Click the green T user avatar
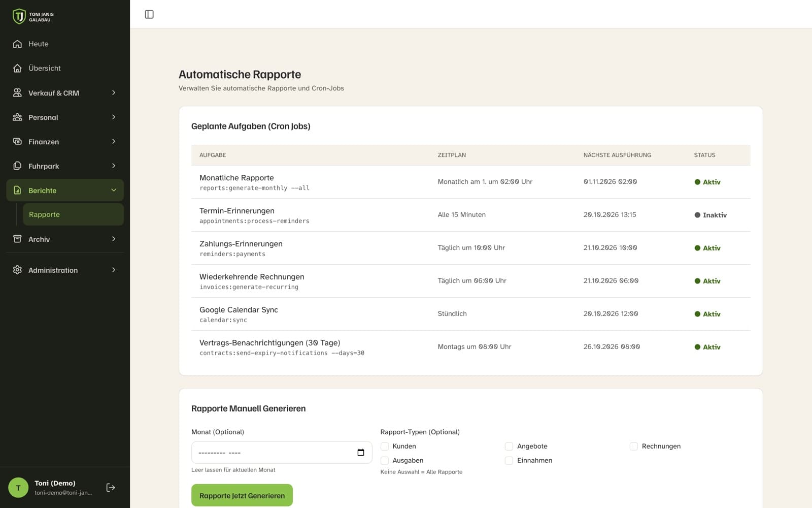This screenshot has width=812, height=508. tap(18, 488)
